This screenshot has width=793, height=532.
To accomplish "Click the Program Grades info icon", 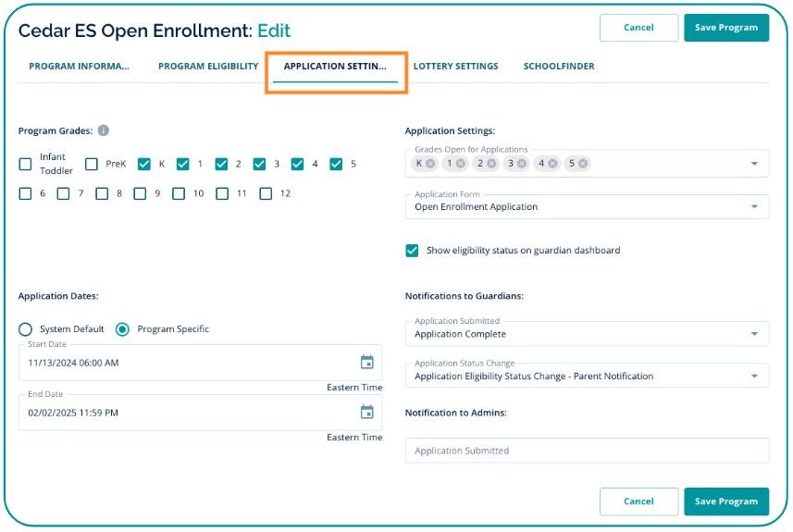I will [x=104, y=130].
